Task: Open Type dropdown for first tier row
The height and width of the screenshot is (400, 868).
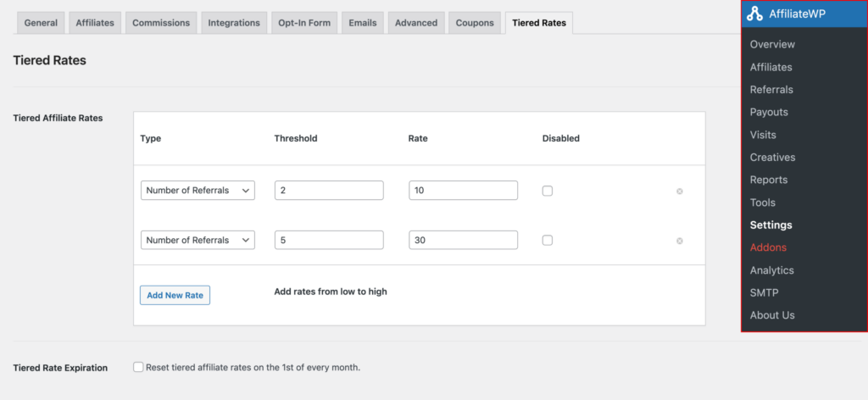Action: pos(198,191)
